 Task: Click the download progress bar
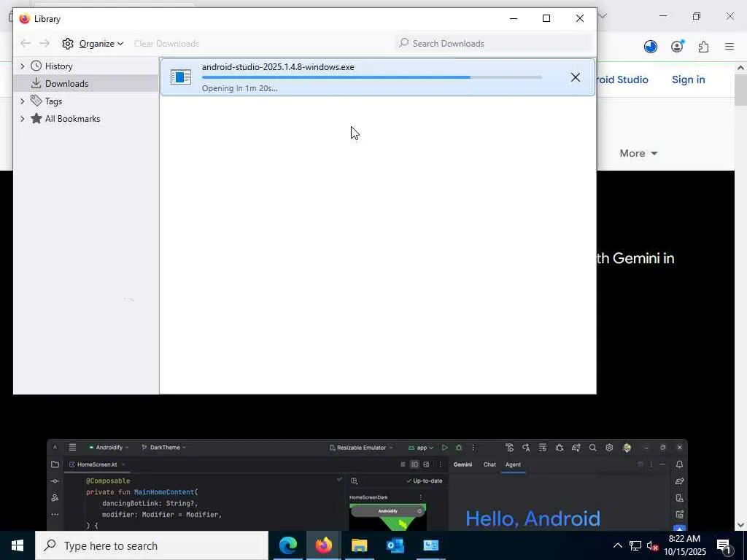click(x=371, y=77)
